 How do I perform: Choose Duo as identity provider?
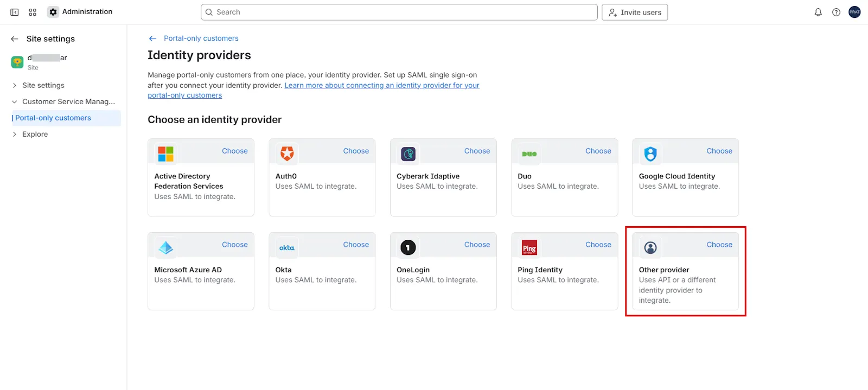click(x=598, y=151)
